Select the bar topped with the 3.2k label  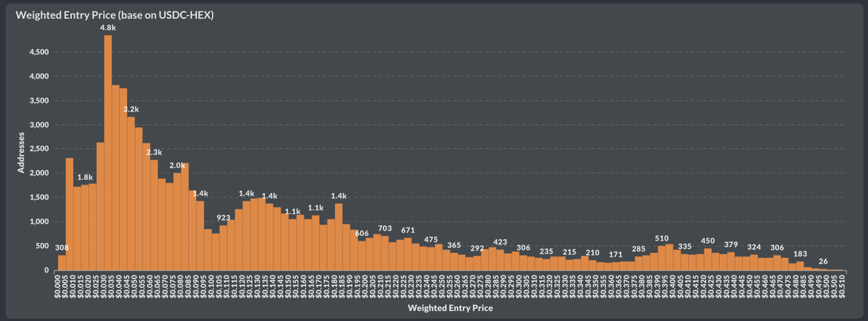point(131,194)
